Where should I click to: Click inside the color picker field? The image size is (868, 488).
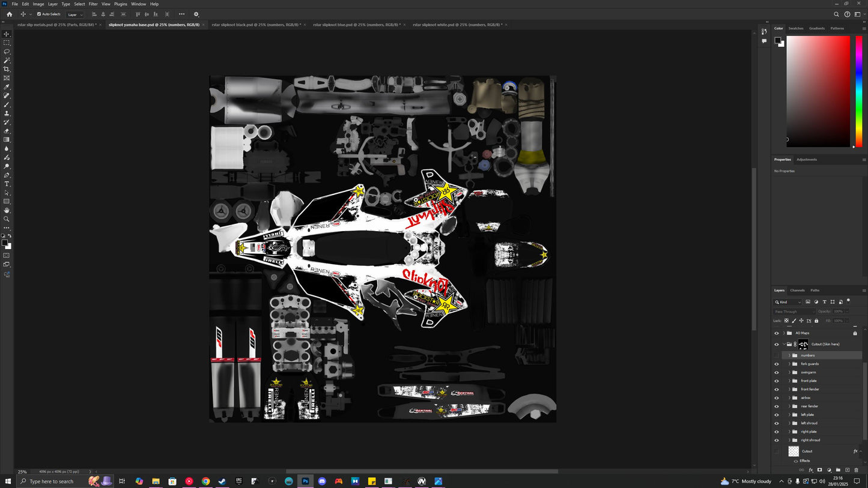coord(818,91)
